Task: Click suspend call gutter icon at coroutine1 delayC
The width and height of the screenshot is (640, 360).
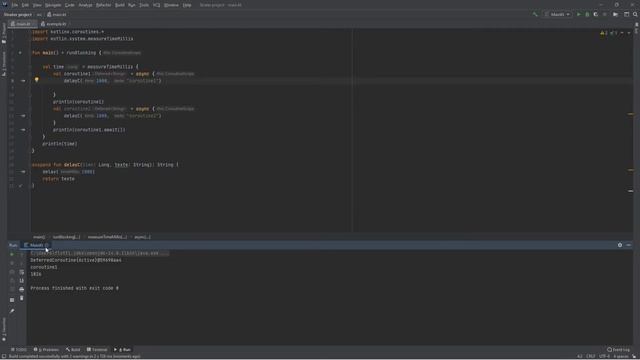Action: pyautogui.click(x=23, y=81)
